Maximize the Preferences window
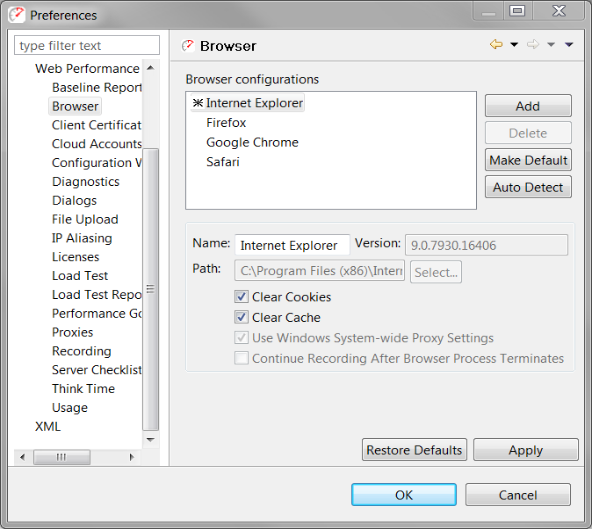Screen dimensions: 592x529 tap(517, 11)
